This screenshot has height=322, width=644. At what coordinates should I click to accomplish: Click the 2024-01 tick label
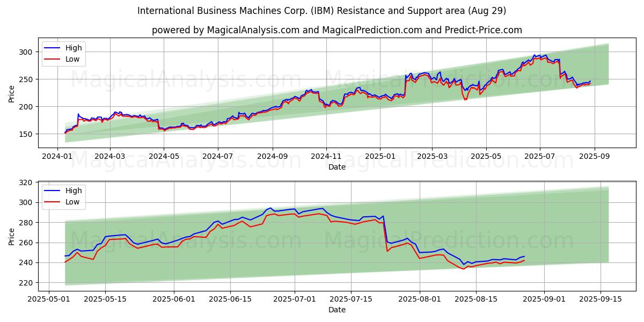tap(57, 157)
